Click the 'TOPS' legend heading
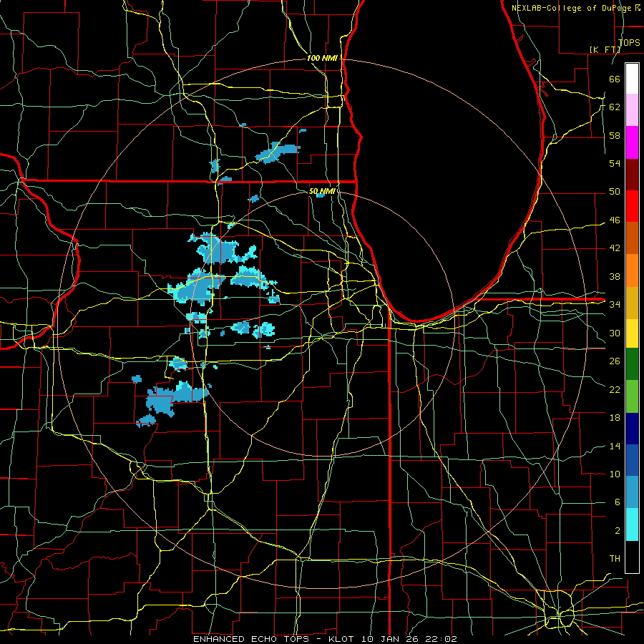This screenshot has height=644, width=644. pos(629,43)
